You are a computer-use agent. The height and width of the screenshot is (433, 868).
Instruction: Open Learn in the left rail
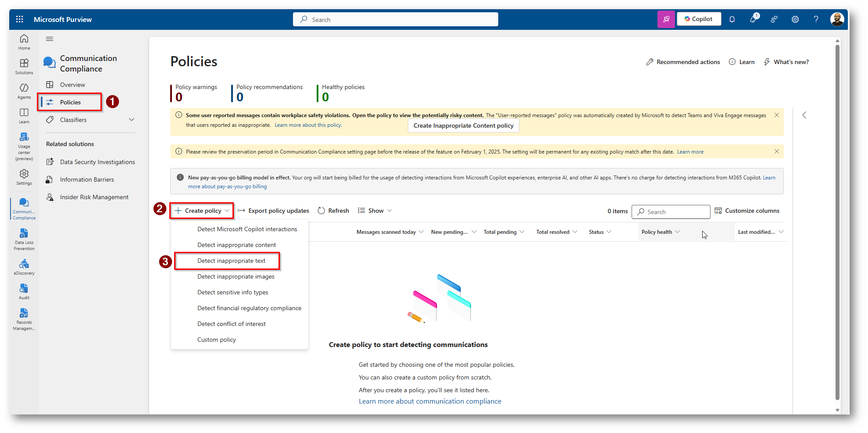pyautogui.click(x=24, y=116)
